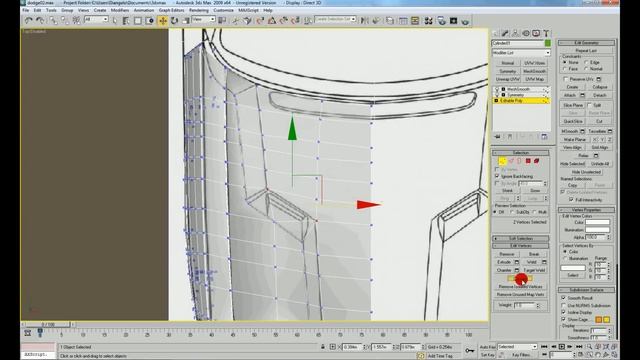Open the Modifiers menu

(x=120, y=10)
